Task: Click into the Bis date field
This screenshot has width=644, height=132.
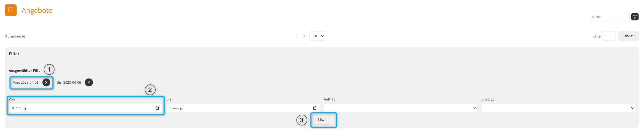Action: (x=233, y=108)
